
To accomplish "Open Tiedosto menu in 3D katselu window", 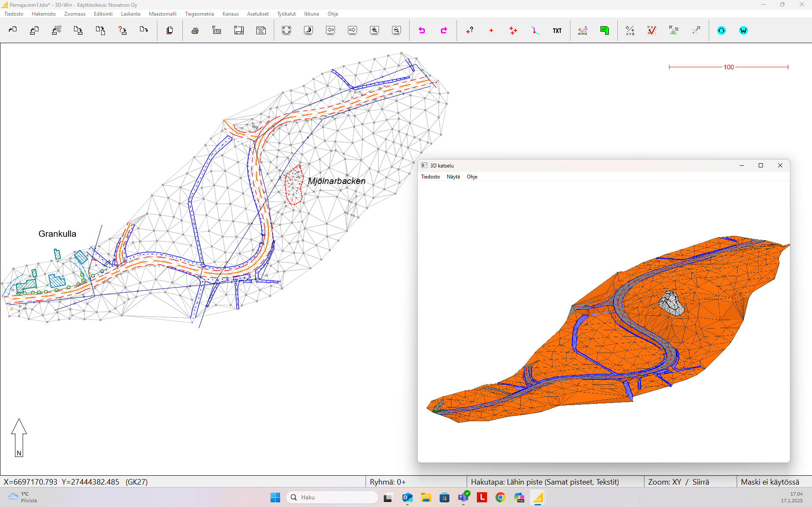I will (430, 177).
